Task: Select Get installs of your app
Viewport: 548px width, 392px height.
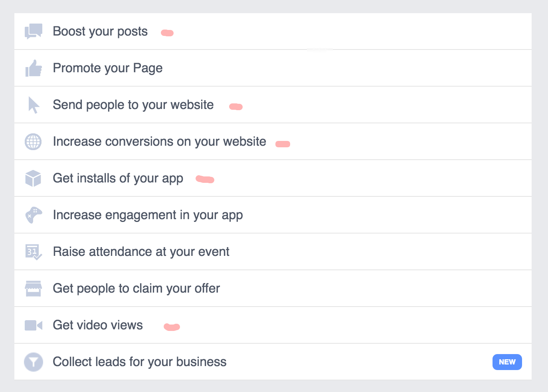Action: coord(273,178)
